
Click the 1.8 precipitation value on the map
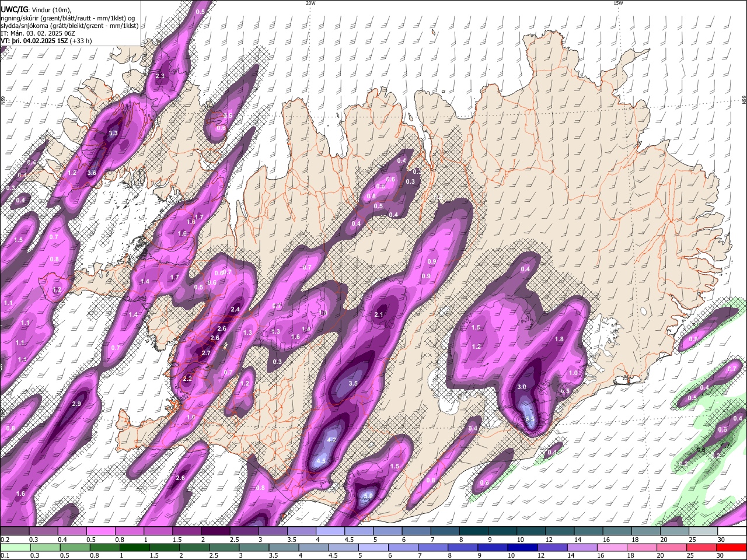point(559,339)
